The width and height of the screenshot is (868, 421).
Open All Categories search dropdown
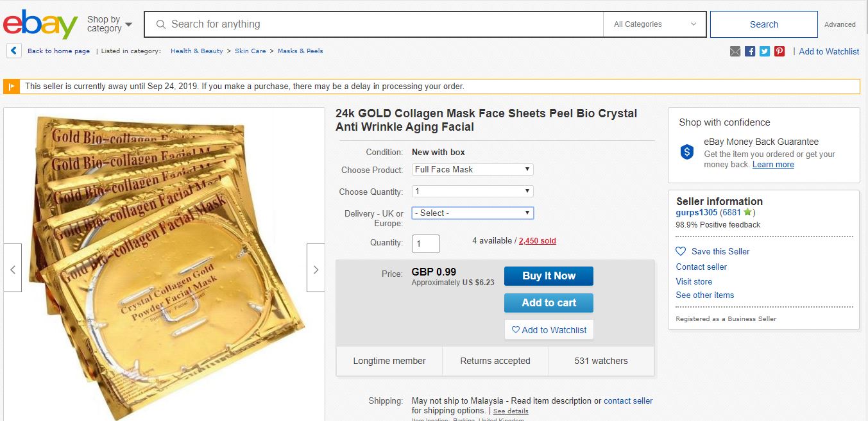pyautogui.click(x=654, y=24)
